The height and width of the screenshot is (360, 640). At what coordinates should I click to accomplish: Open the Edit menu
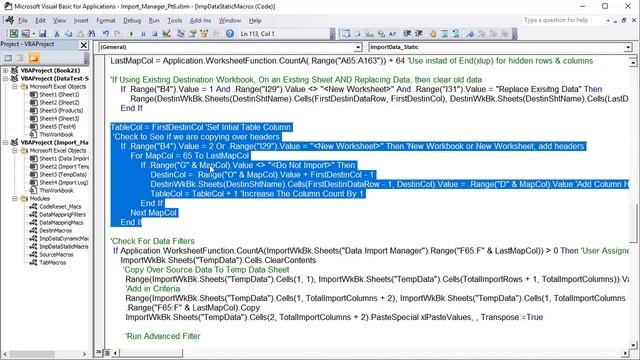pyautogui.click(x=40, y=20)
